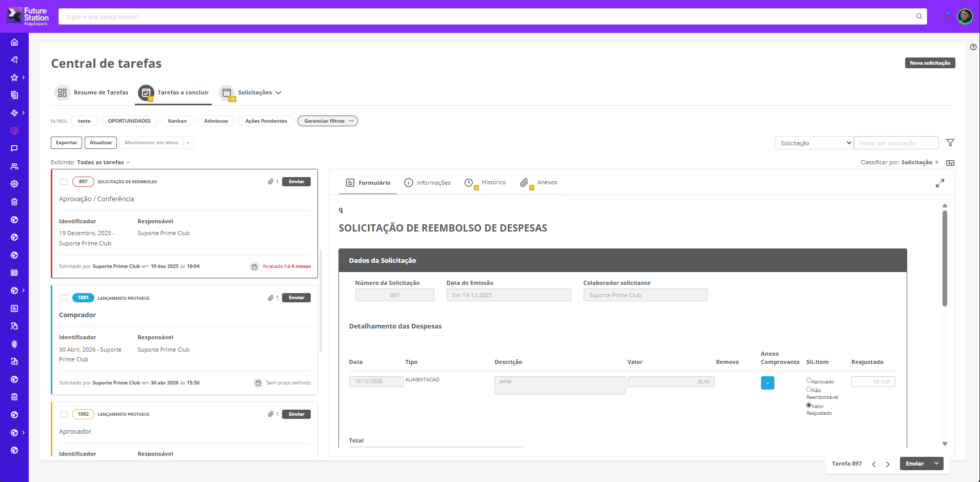The height and width of the screenshot is (482, 980).
Task: Select the Aprovado radio option
Action: (809, 380)
